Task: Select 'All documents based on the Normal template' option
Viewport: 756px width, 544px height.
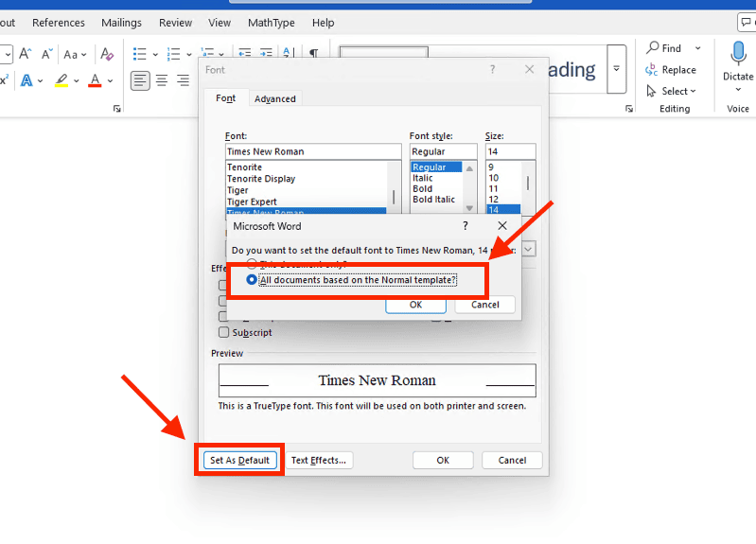Action: 352,280
